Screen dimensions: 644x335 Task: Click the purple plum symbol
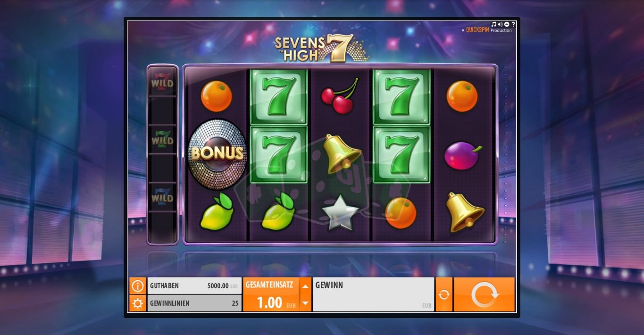pos(463,156)
